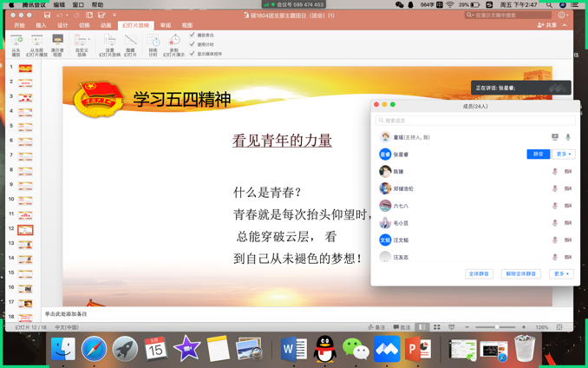Image resolution: width=588 pixels, height=368 pixels.
Task: Click microphone icon next to host 童瑶
Action: coord(568,137)
